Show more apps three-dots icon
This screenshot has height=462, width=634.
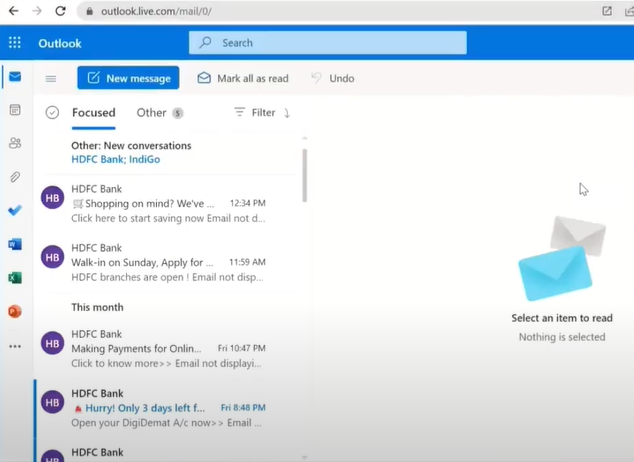[15, 346]
